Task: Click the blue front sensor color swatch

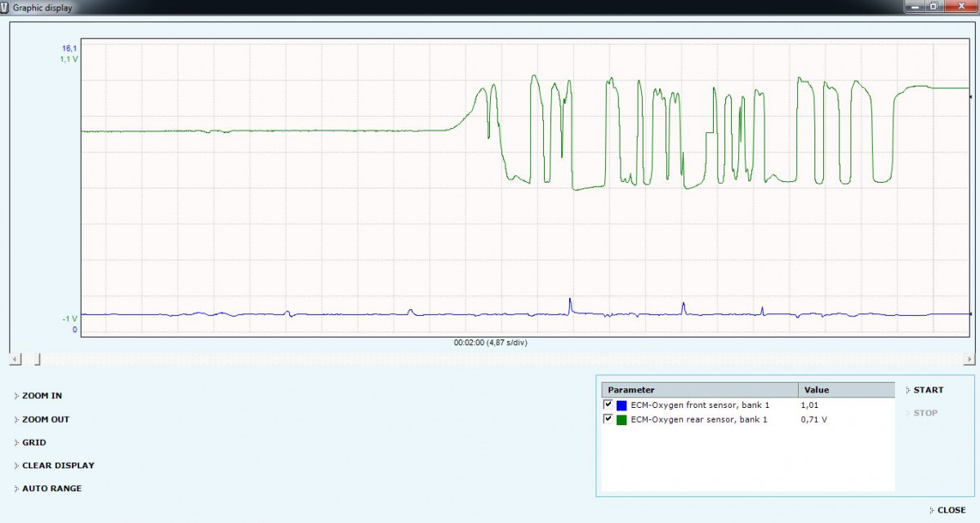Action: click(x=621, y=406)
